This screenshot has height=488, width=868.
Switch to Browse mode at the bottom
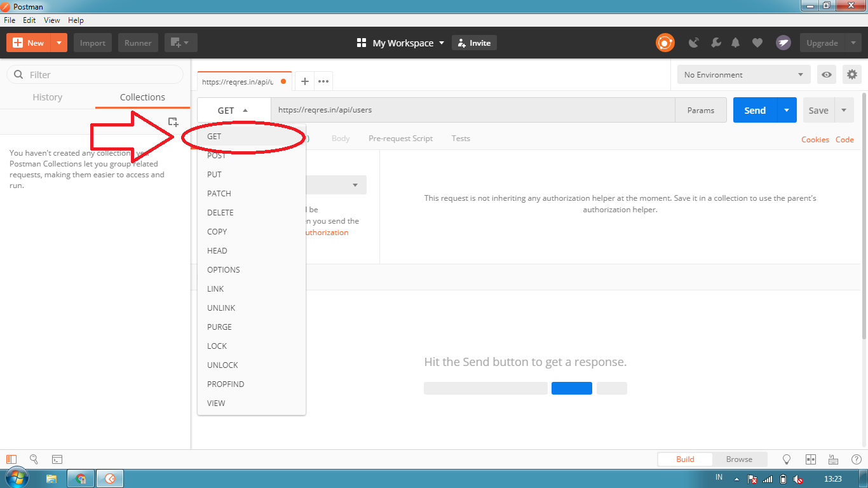(740, 459)
